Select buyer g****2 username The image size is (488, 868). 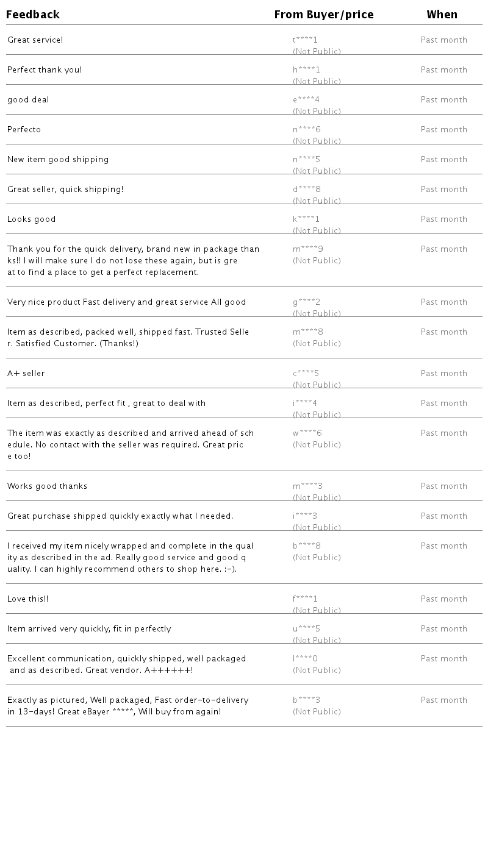pyautogui.click(x=306, y=302)
